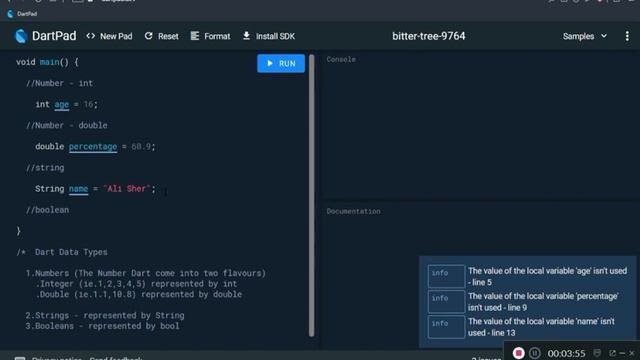This screenshot has height=360, width=640.
Task: Click the recorder pop-out icon
Action: (612, 353)
